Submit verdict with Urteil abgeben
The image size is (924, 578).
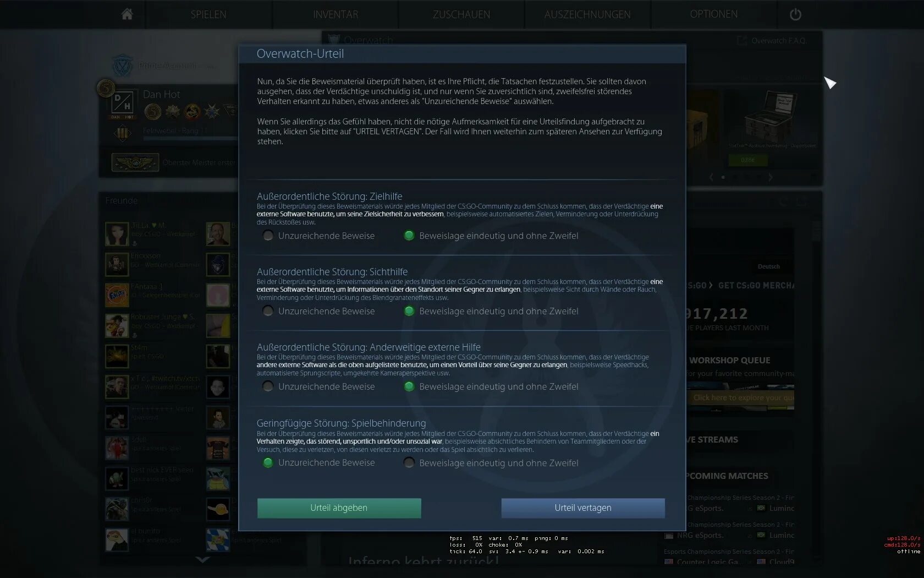[x=339, y=508]
